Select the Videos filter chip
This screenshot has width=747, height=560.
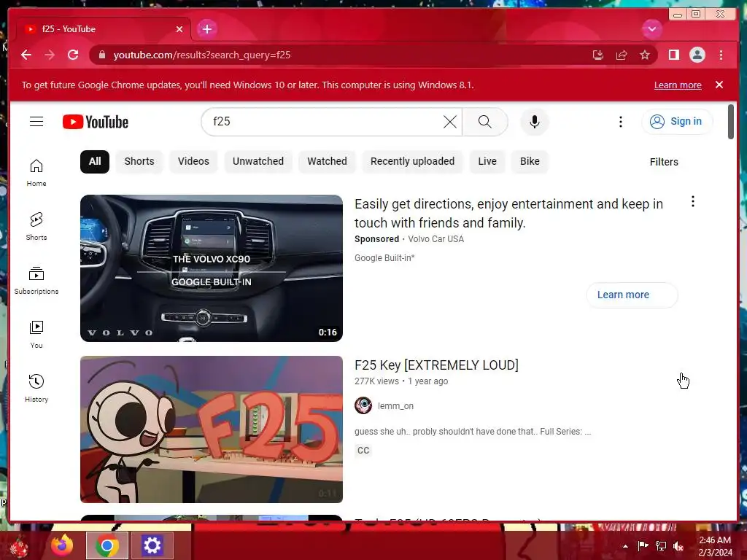pos(193,161)
